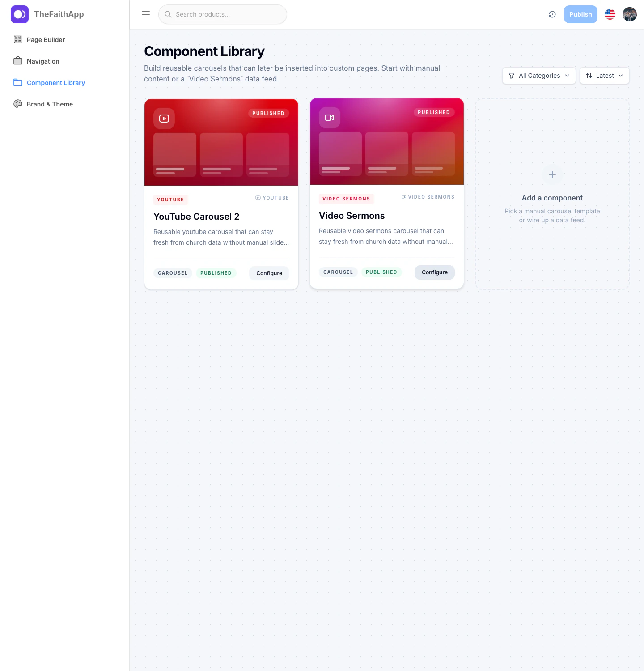Click the Component Library folder icon
Image resolution: width=644 pixels, height=671 pixels.
[18, 82]
